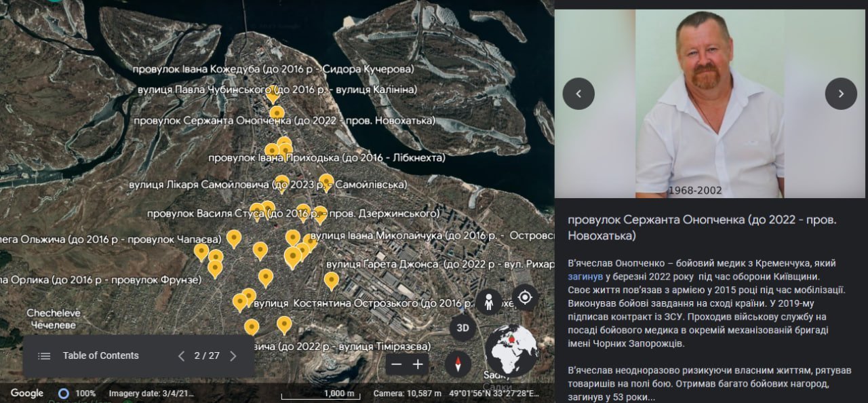Viewport: 868px width, 403px height.
Task: Toggle the 3D view button
Action: tap(462, 328)
